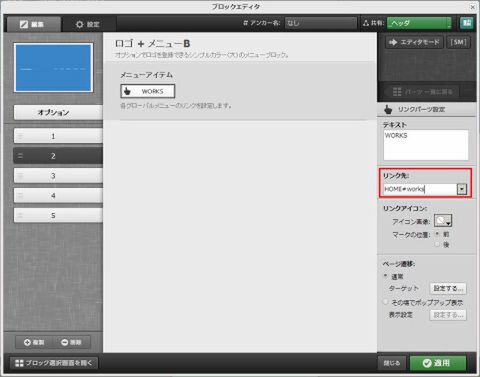Click the アンカー名 input field
The width and height of the screenshot is (480, 377).
(320, 23)
